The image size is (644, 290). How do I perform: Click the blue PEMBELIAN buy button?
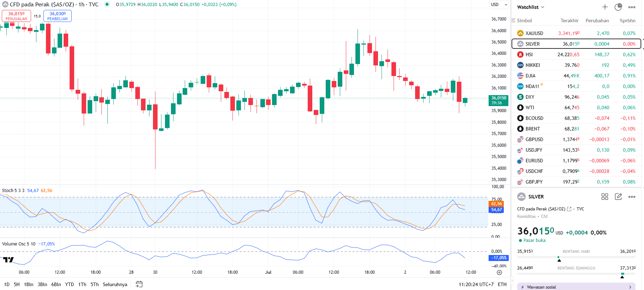pos(57,16)
